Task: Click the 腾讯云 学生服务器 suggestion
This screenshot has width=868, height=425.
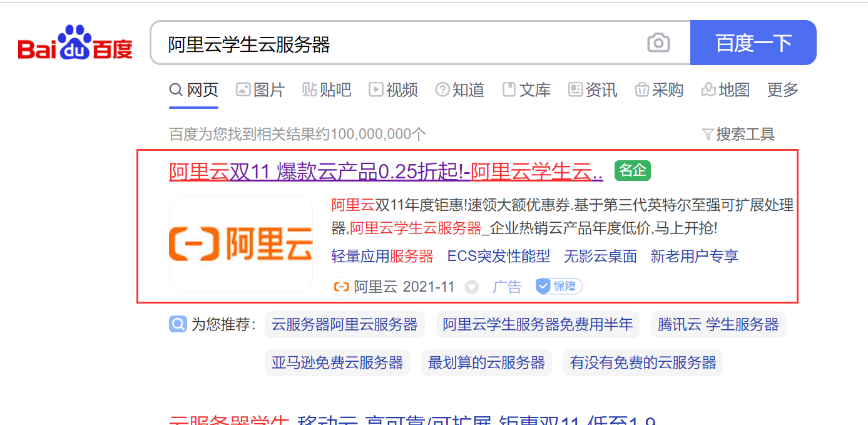Action: [718, 325]
